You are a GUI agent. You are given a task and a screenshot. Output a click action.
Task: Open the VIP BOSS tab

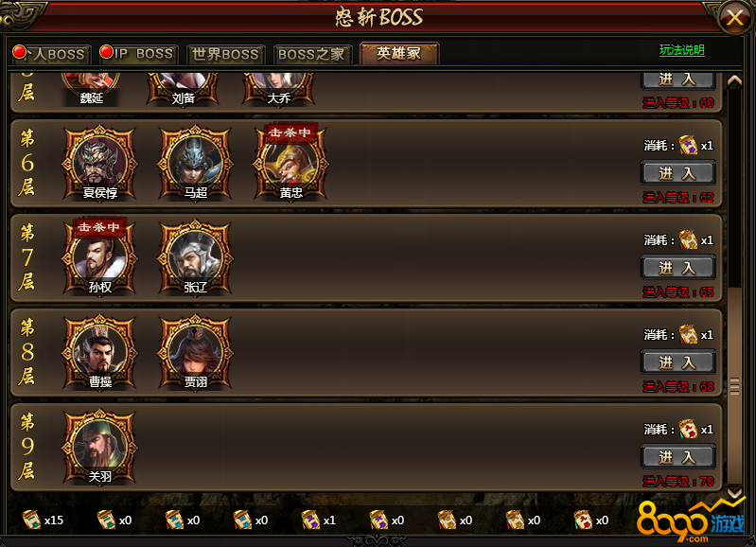click(138, 54)
